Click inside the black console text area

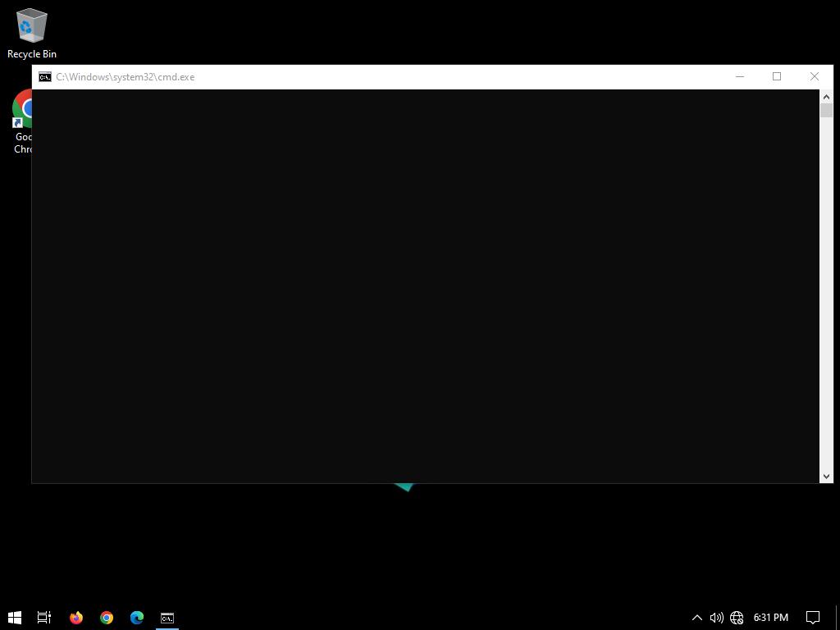(425, 285)
